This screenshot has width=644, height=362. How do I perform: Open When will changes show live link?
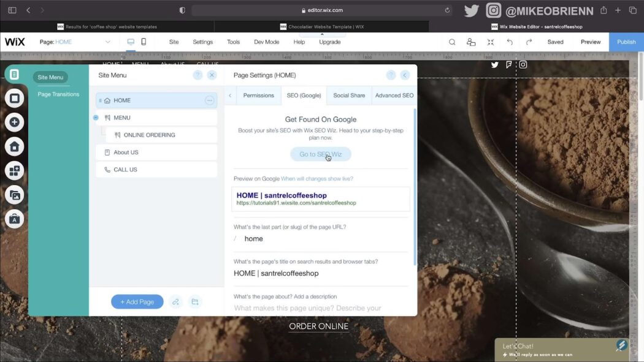[x=317, y=179]
